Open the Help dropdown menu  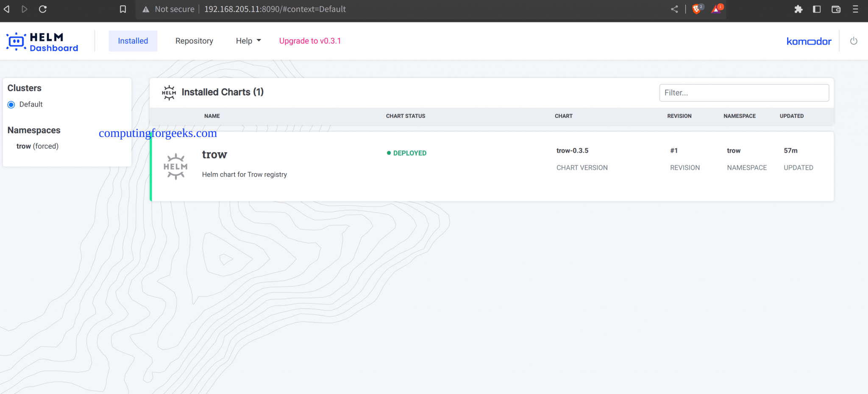pos(248,41)
